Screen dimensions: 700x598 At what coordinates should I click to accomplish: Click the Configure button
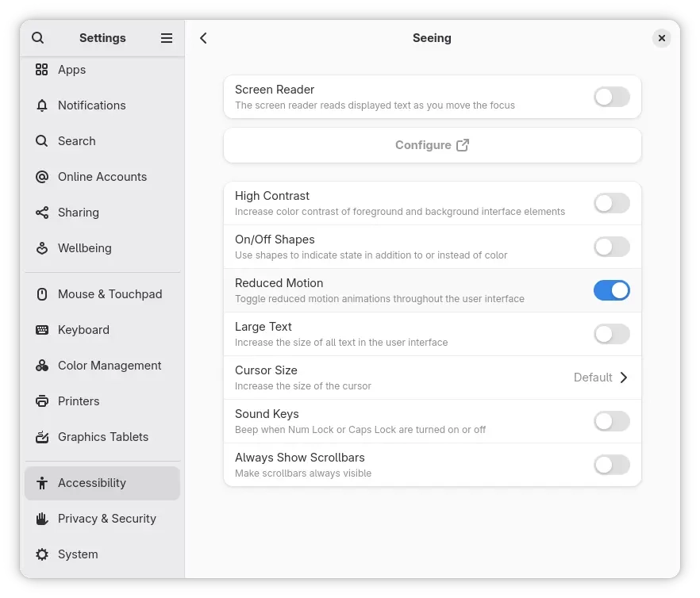[432, 145]
